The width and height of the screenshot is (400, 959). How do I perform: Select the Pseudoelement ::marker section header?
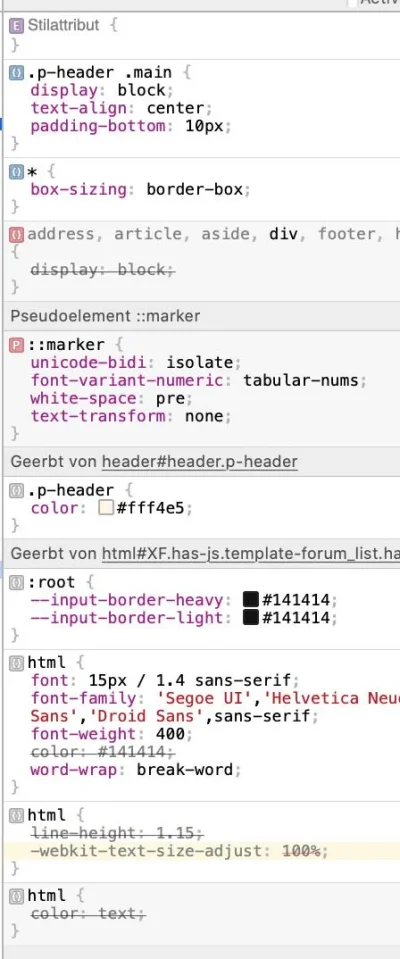coord(200,316)
